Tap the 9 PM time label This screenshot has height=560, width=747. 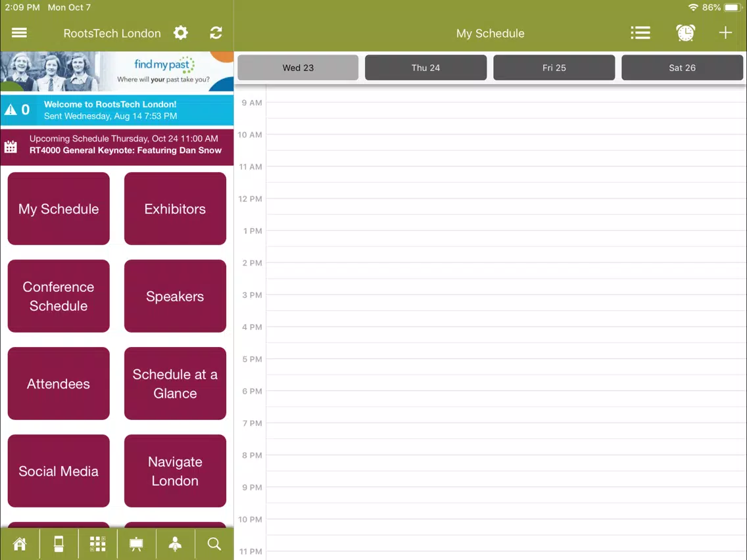point(252,488)
